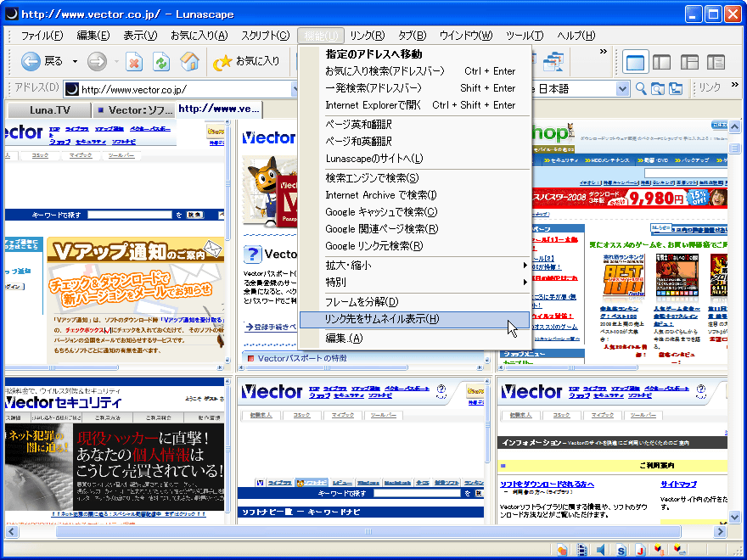
Task: Click the main horizontal scrollbar thumb
Action: [368, 531]
